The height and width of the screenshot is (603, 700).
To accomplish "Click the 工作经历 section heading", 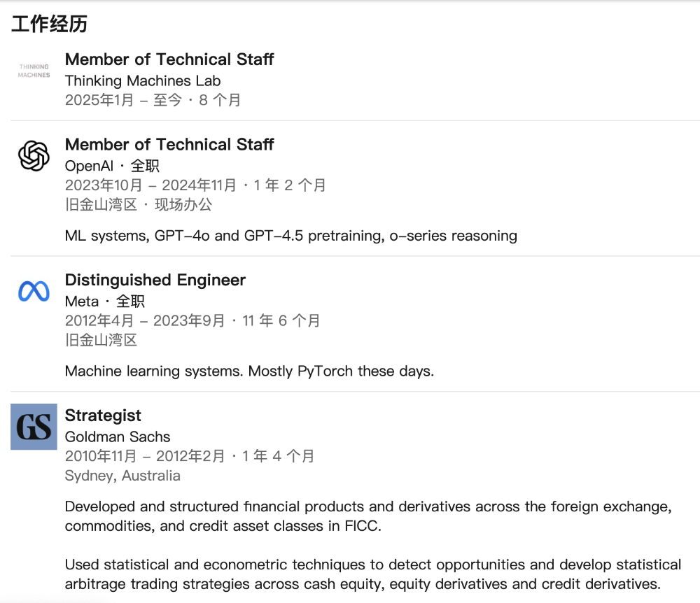I will (x=49, y=24).
